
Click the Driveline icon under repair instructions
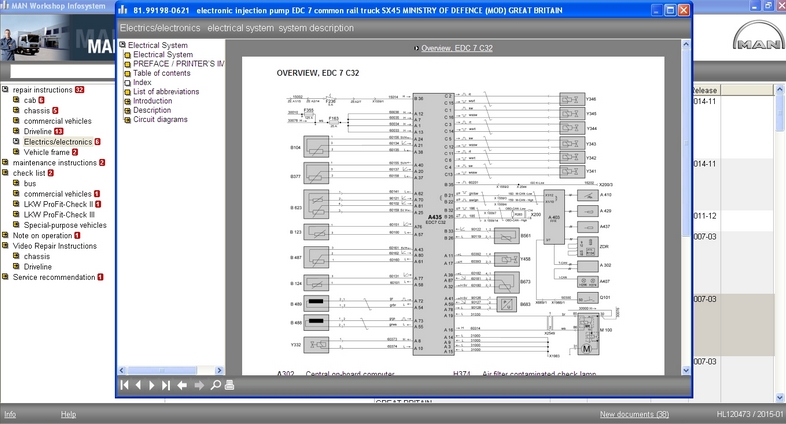click(16, 131)
